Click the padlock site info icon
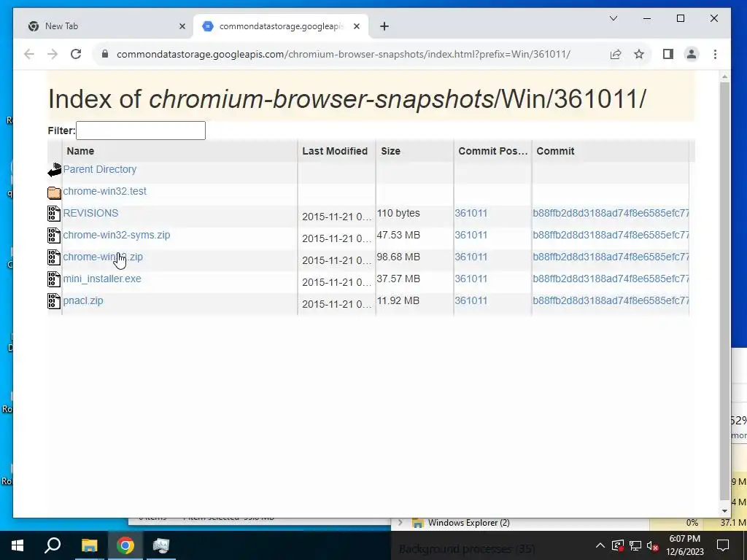The width and height of the screenshot is (747, 560). click(105, 54)
